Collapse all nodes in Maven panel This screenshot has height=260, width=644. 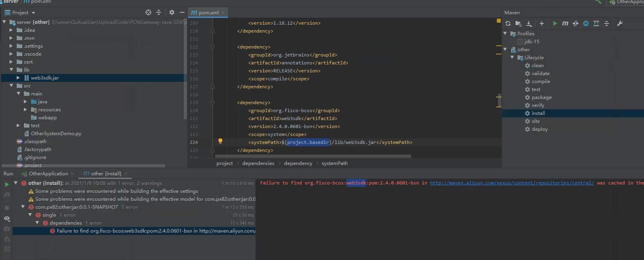pos(607,23)
